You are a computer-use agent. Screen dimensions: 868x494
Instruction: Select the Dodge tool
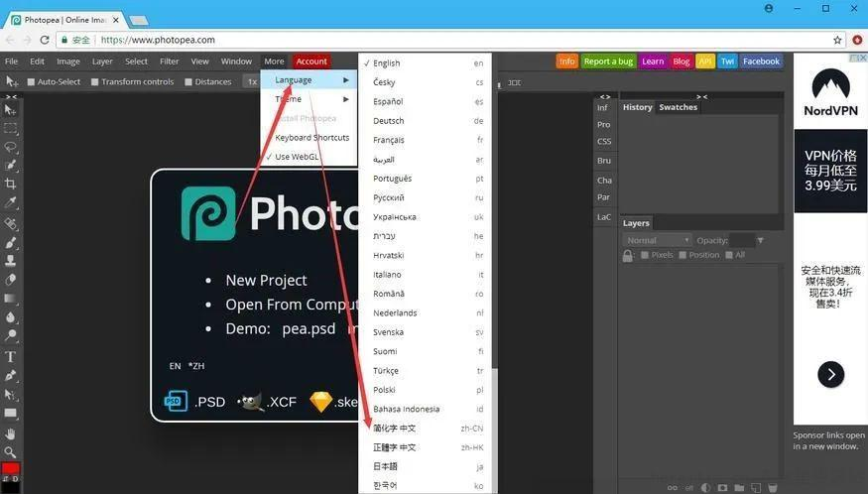(x=11, y=335)
